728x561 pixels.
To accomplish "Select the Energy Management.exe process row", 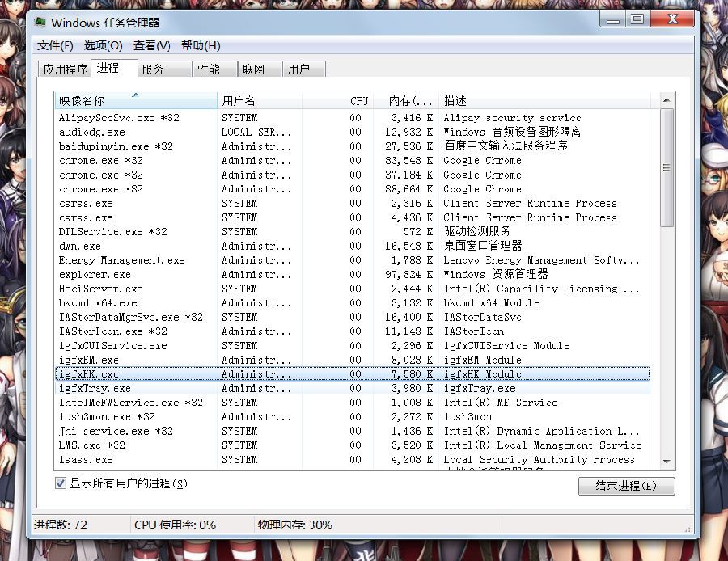I will [x=353, y=260].
